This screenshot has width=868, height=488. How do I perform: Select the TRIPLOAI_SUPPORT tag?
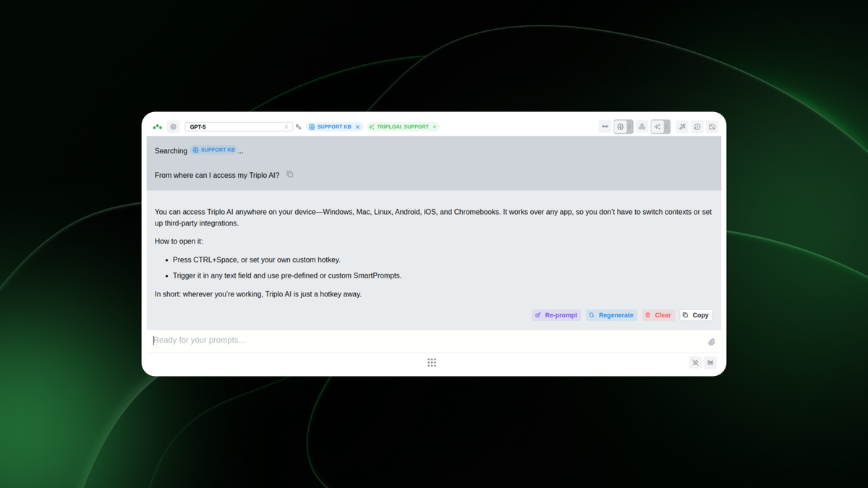coord(401,127)
